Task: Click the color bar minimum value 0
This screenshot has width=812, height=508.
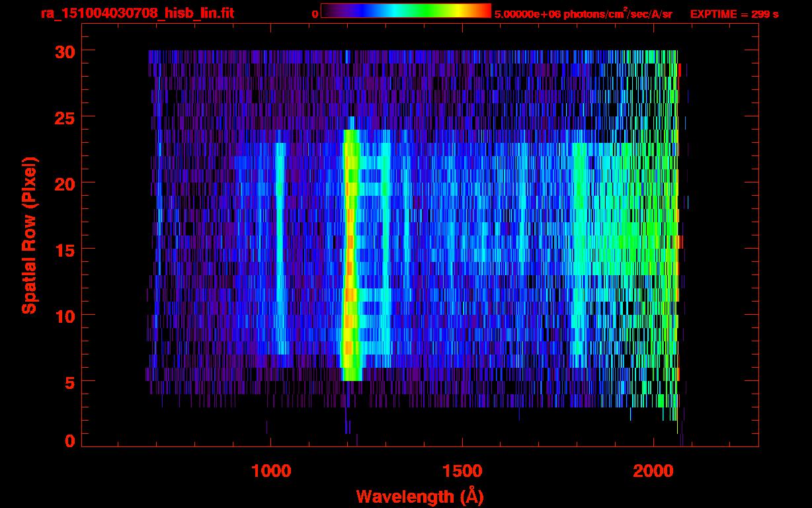Action: click(x=315, y=14)
